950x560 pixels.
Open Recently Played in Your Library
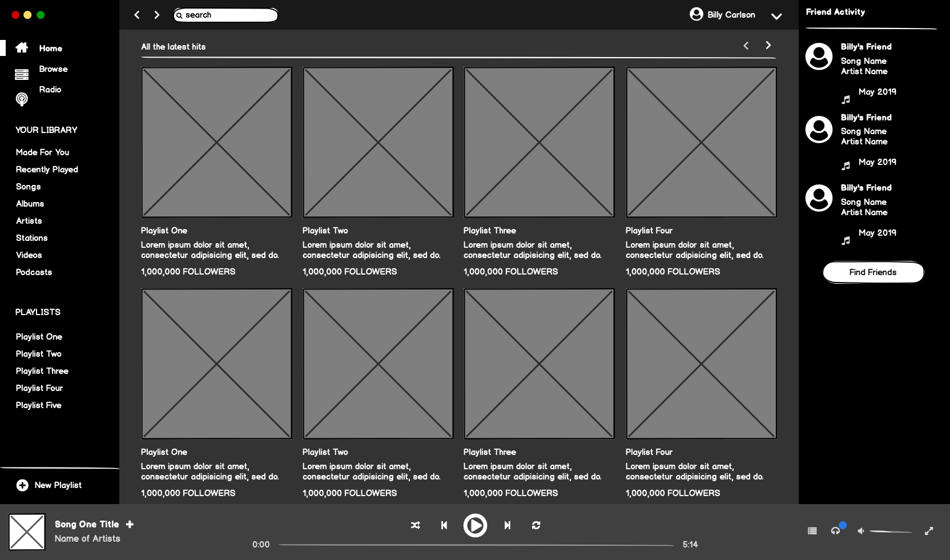(x=47, y=170)
